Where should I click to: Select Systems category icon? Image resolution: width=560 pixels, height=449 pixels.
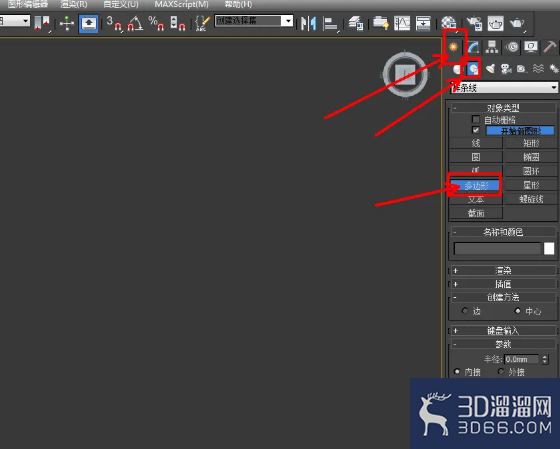[x=554, y=69]
